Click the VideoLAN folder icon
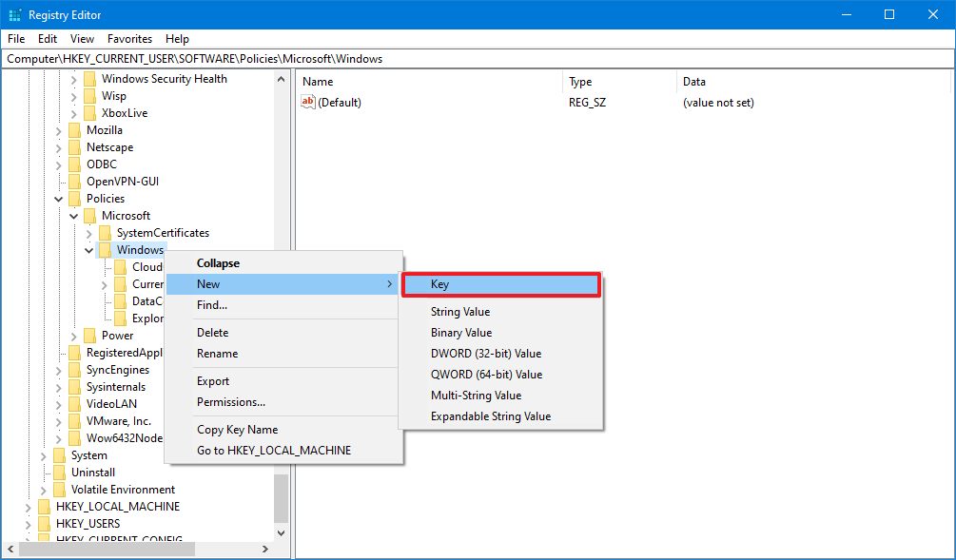 pyautogui.click(x=75, y=404)
